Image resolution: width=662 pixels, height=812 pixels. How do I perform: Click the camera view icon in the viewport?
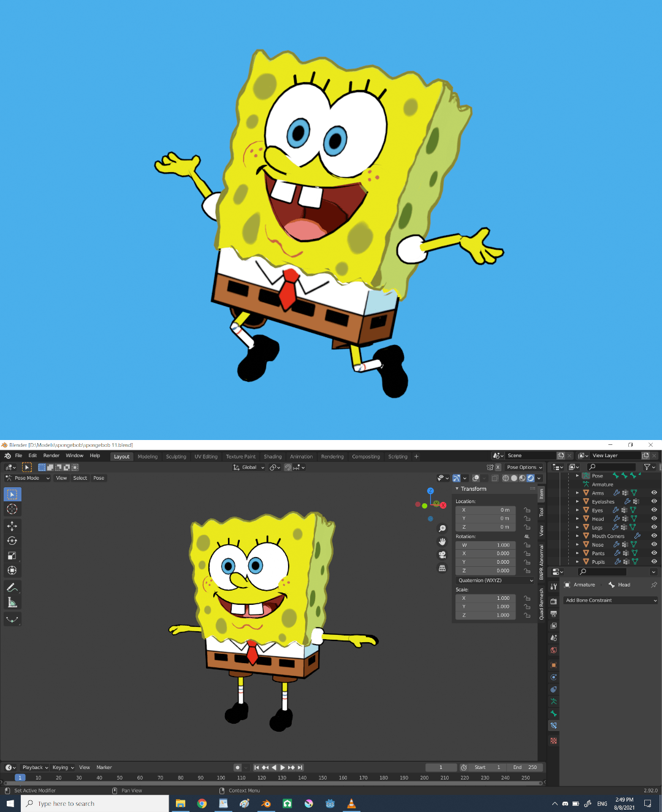tap(442, 555)
